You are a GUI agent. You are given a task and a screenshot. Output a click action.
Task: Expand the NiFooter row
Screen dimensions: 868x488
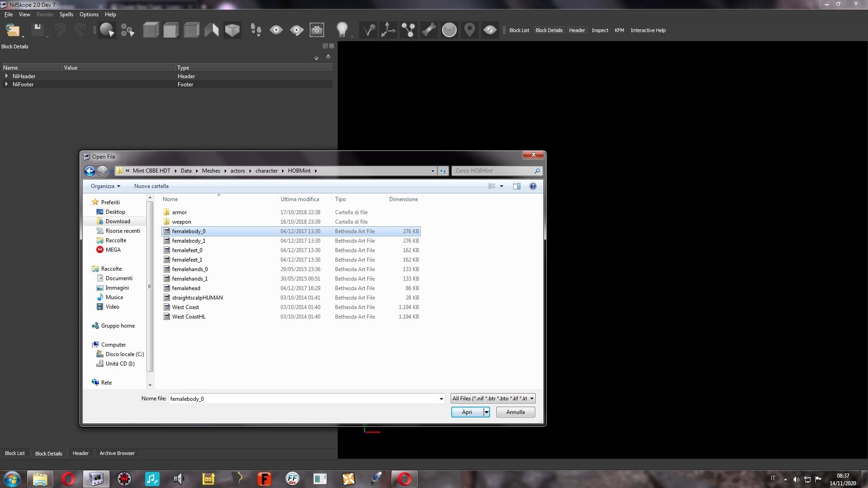pos(6,84)
